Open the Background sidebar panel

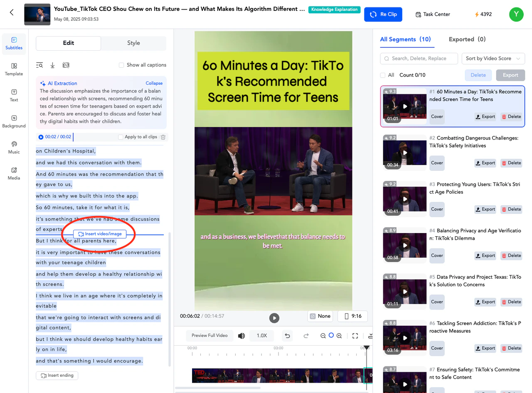pyautogui.click(x=14, y=122)
